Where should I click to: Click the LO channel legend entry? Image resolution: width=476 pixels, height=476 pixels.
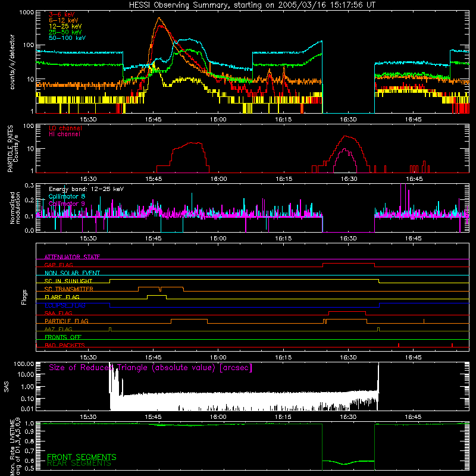[x=65, y=128]
